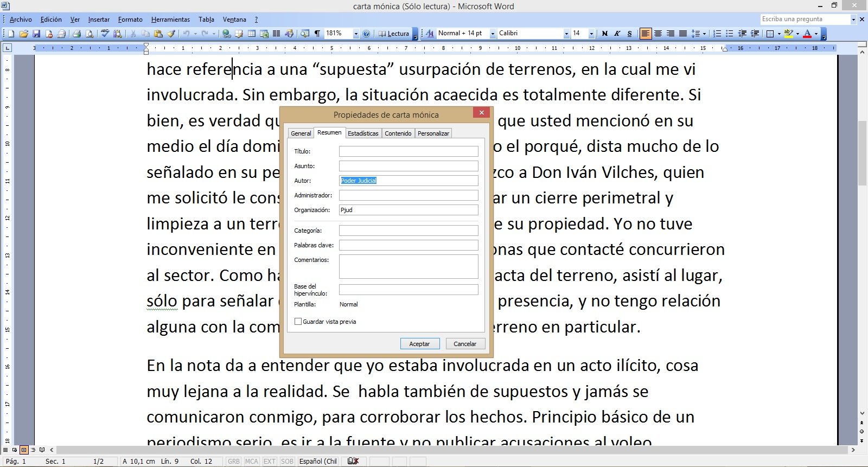This screenshot has height=467, width=868.
Task: Switch to the Estadísticas tab
Action: 363,133
